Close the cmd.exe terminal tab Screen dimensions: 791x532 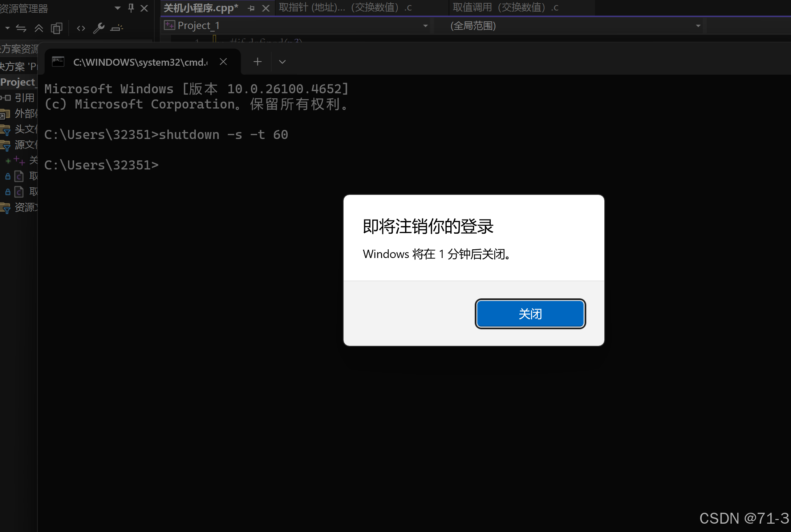tap(223, 62)
